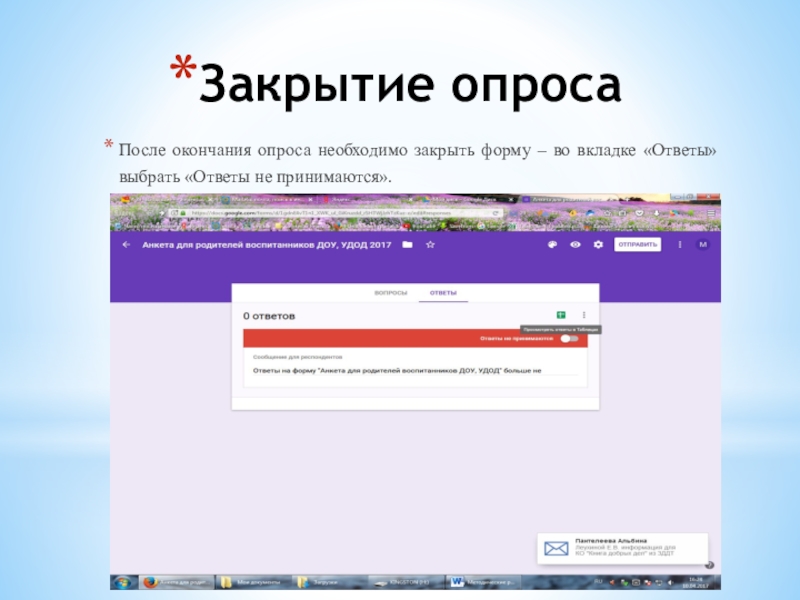Switch to the ВОПРОСЫ tab
Image resolution: width=800 pixels, height=600 pixels.
(391, 293)
